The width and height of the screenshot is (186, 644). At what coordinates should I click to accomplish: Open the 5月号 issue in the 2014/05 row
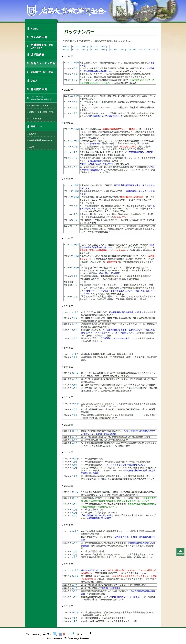(75, 468)
